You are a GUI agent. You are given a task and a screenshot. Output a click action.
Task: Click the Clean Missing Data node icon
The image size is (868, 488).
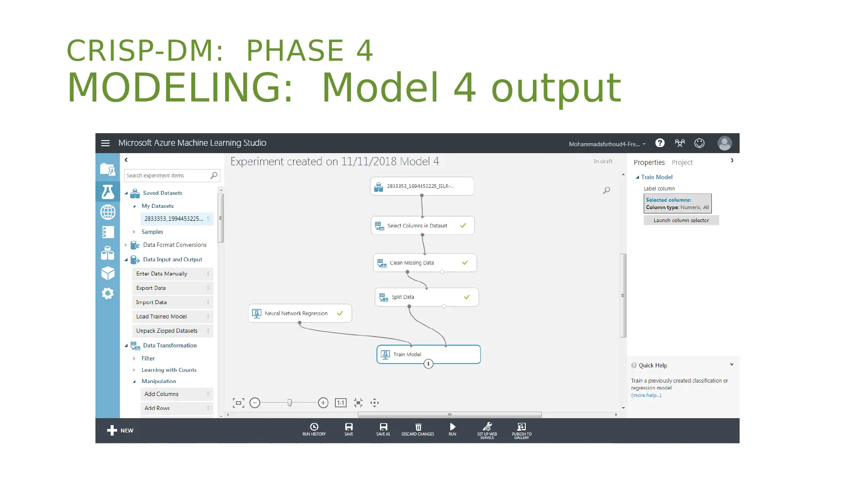click(380, 262)
